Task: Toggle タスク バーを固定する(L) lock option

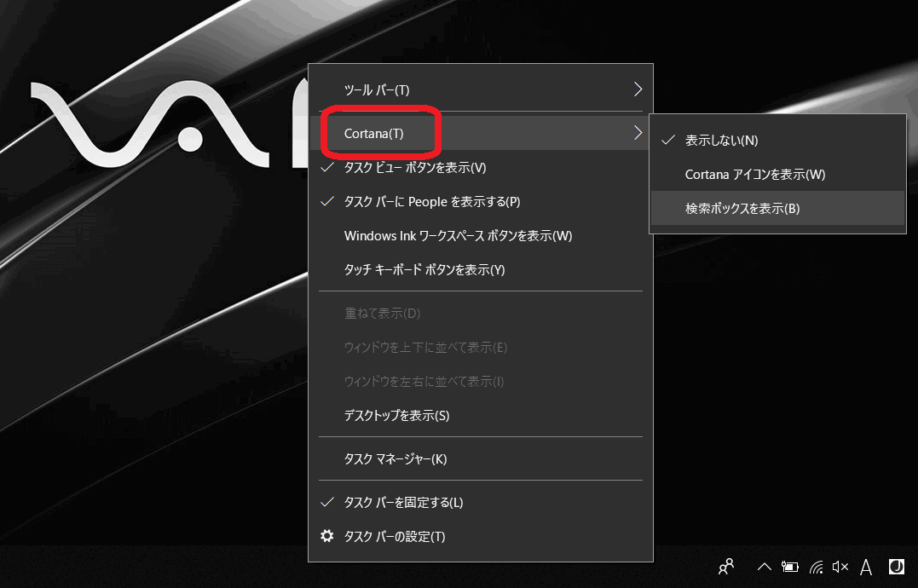Action: (x=481, y=503)
